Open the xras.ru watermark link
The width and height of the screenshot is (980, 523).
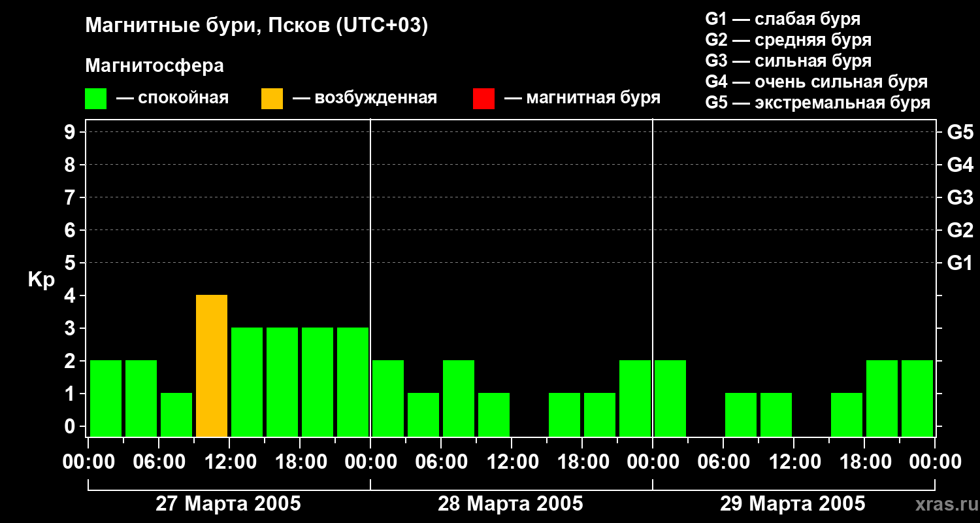click(943, 505)
